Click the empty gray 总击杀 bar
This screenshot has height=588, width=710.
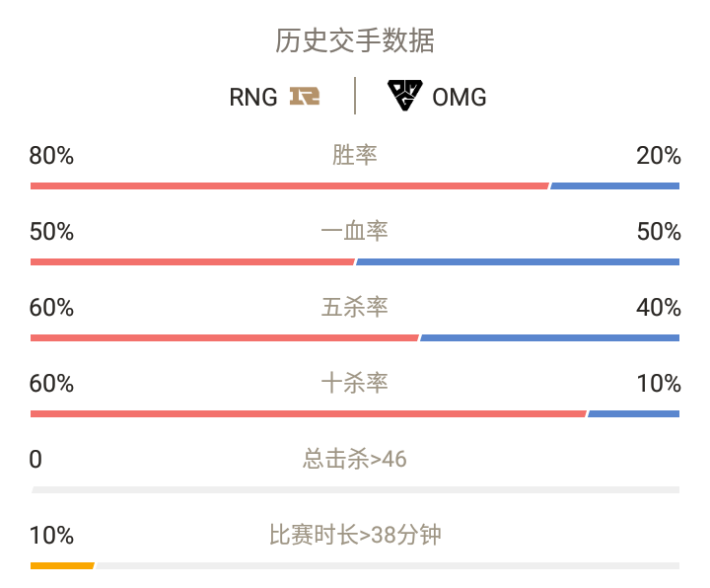click(x=355, y=489)
